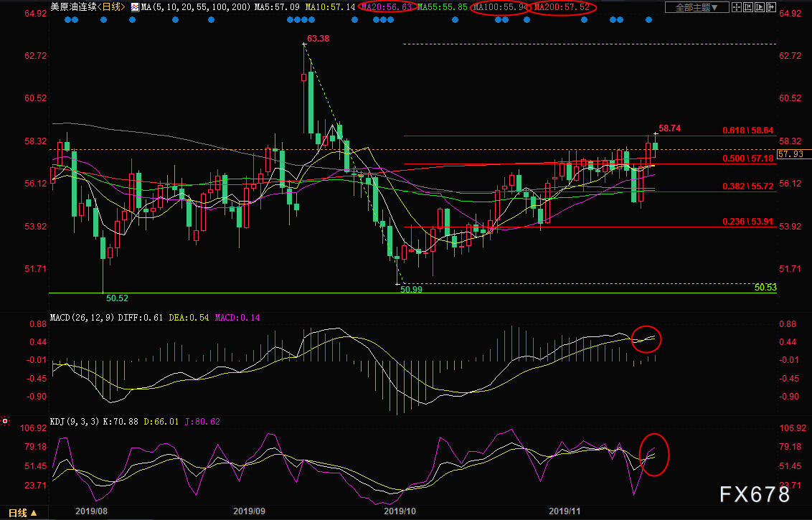Image resolution: width=812 pixels, height=520 pixels.
Task: Click the K:70.88 value
Action: [121, 422]
